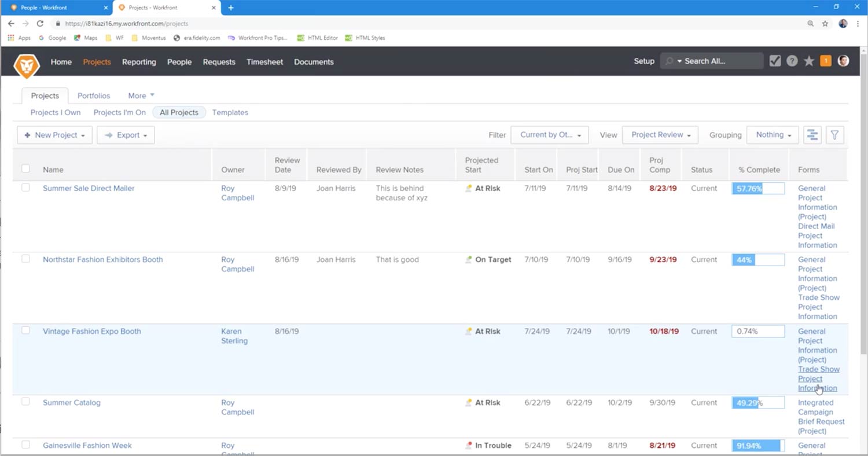Click the 57.76% complete progress bar
The height and width of the screenshot is (456, 868).
pos(758,189)
